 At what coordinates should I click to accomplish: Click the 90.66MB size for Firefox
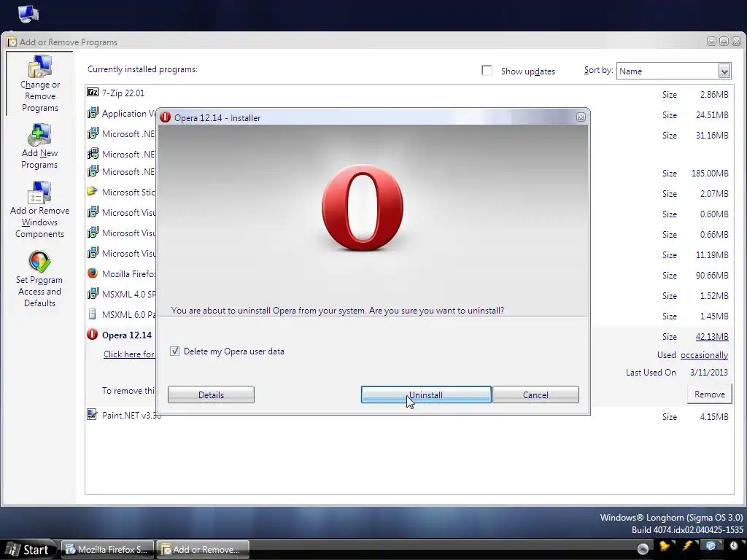(712, 275)
